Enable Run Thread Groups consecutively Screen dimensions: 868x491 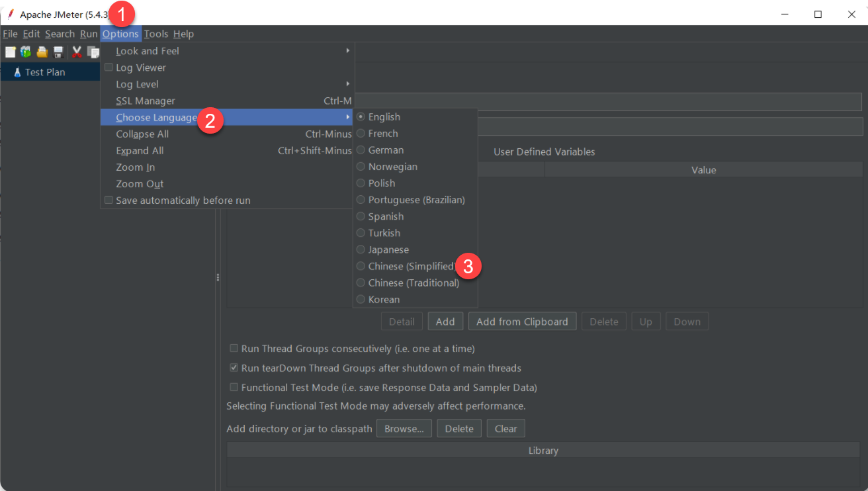coord(234,348)
